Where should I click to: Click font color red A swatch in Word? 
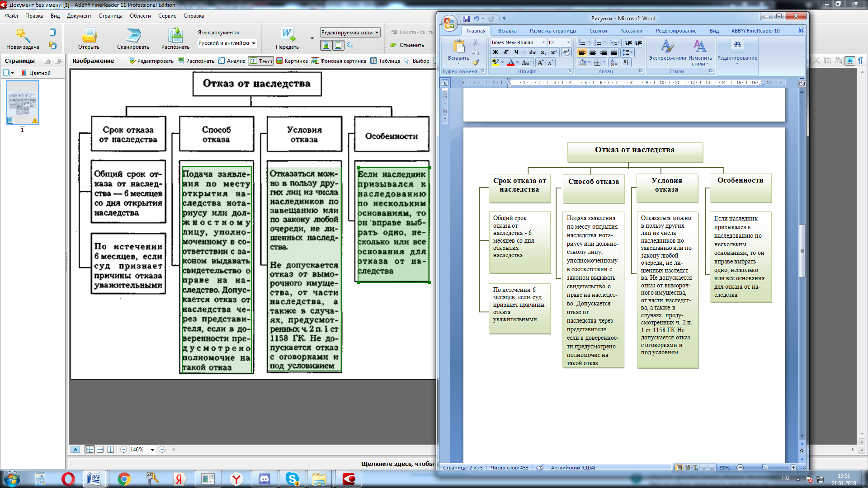click(510, 62)
